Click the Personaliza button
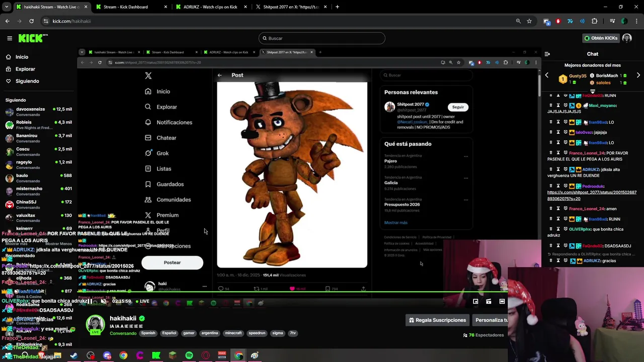Image resolution: width=644 pixels, height=362 pixels. pos(491,320)
